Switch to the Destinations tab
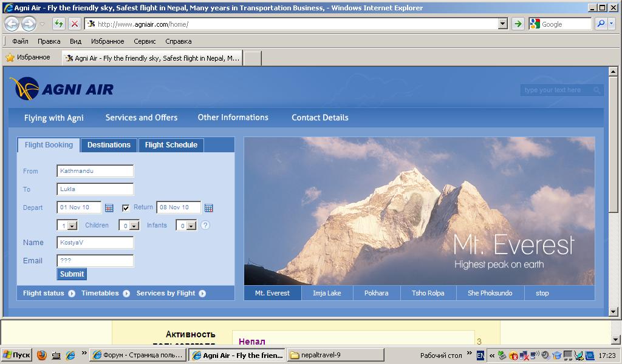This screenshot has height=364, width=622. (x=109, y=145)
